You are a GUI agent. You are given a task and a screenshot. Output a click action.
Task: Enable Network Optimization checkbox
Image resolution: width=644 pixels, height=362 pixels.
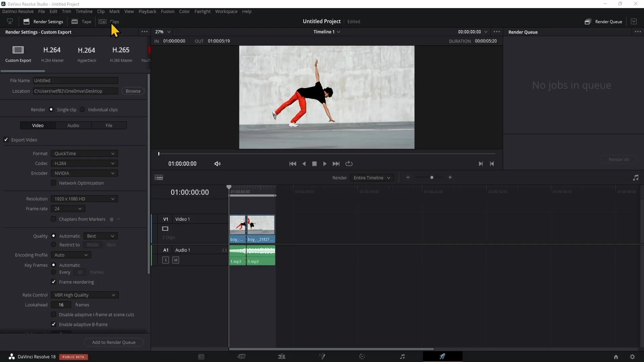[x=53, y=183]
